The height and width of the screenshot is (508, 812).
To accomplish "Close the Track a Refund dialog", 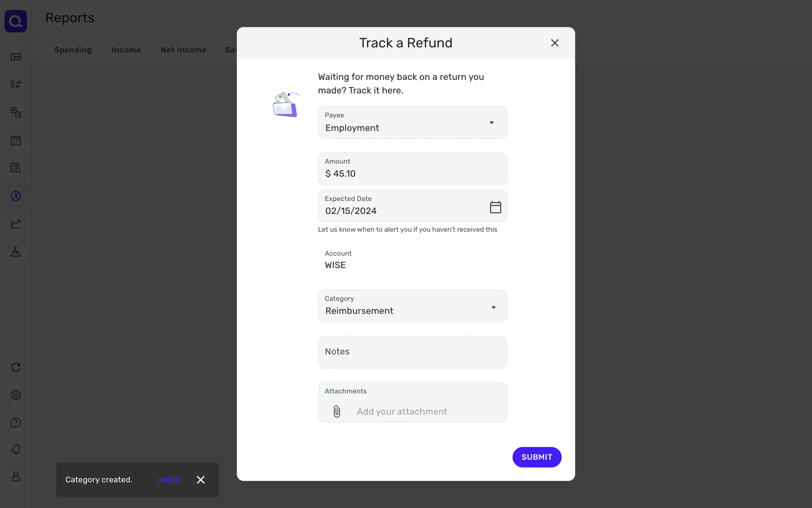I will click(x=554, y=43).
